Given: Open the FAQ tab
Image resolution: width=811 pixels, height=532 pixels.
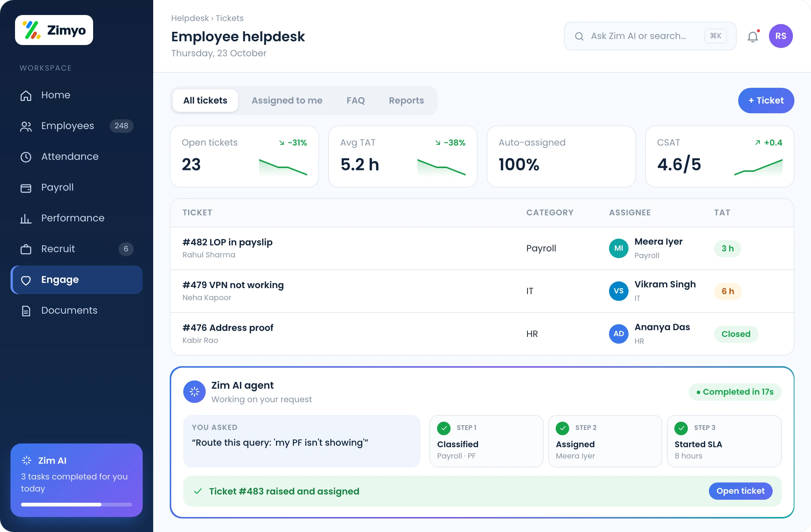Looking at the screenshot, I should [356, 101].
